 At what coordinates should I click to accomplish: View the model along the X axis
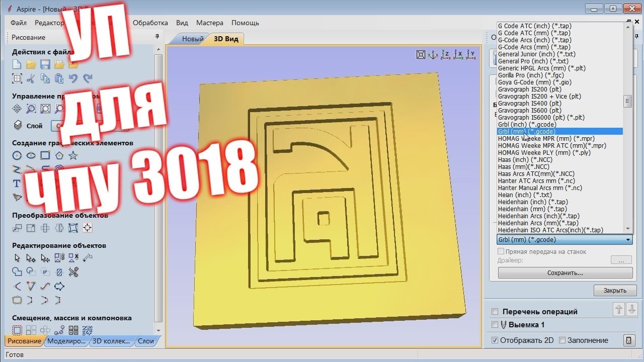pyautogui.click(x=458, y=55)
